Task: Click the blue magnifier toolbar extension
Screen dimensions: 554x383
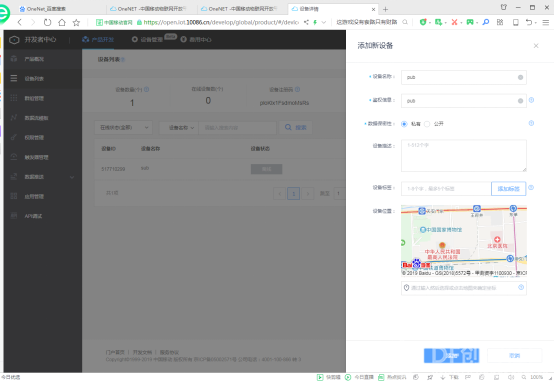Action: (x=486, y=22)
